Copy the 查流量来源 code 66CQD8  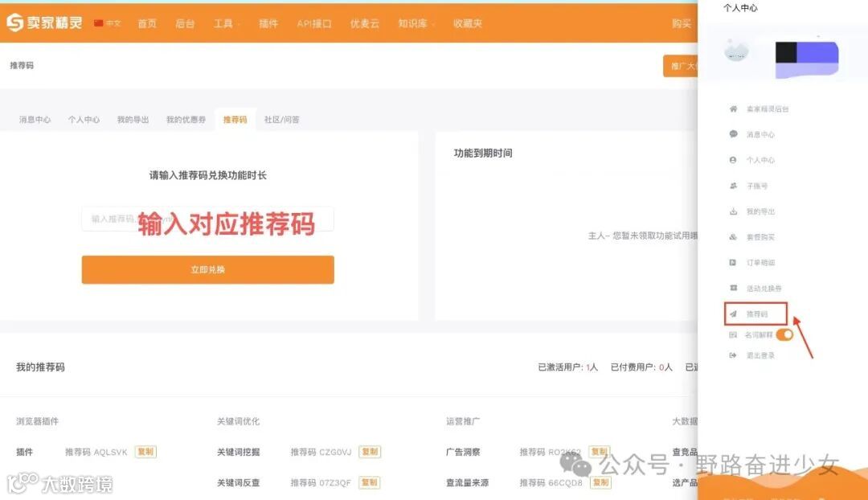coord(600,482)
